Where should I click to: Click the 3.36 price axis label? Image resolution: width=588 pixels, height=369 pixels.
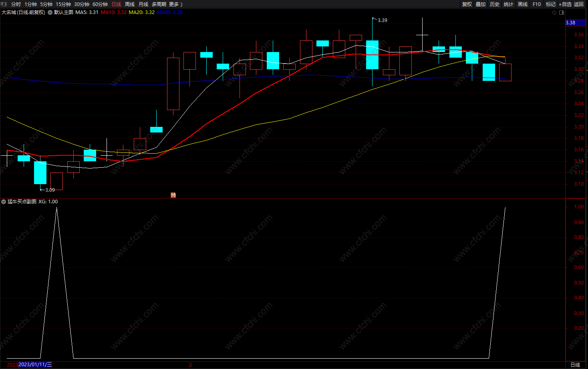579,35
